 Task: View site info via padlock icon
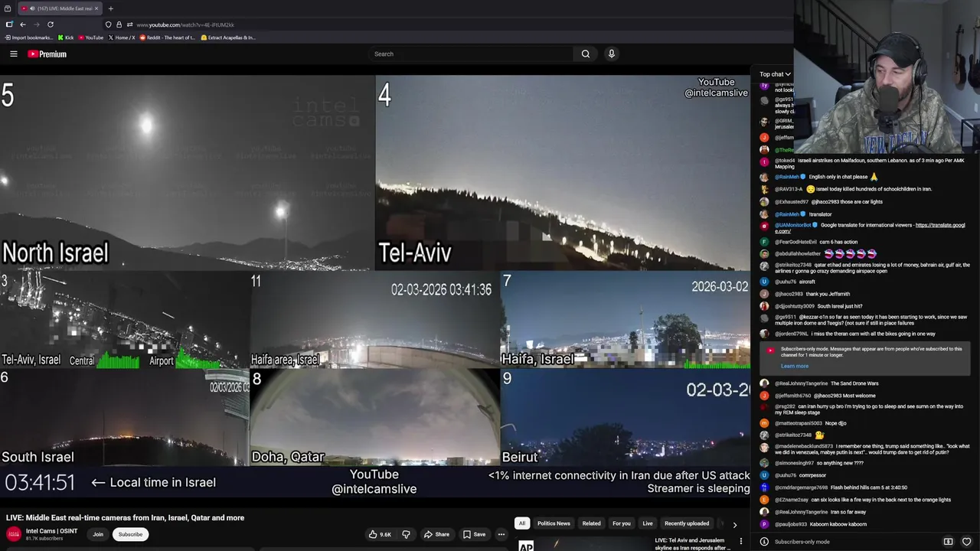tap(119, 24)
